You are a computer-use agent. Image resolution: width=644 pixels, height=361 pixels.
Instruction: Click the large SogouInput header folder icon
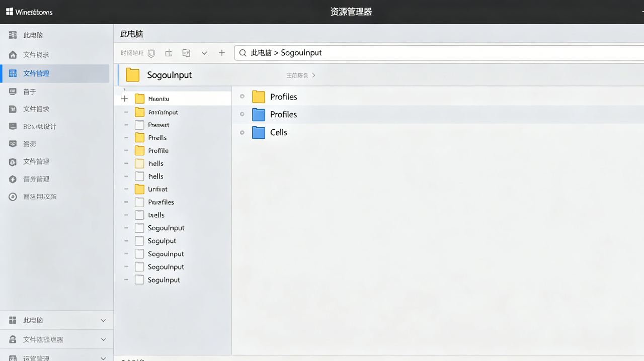point(132,75)
